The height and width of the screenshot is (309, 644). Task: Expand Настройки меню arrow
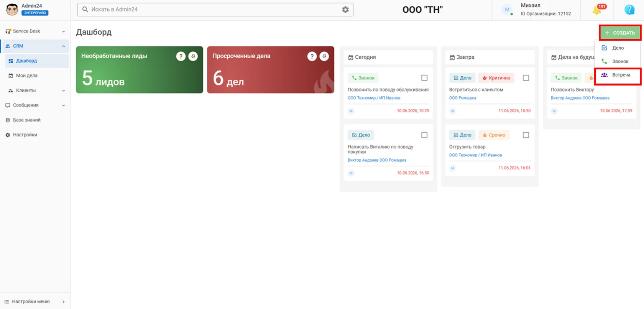point(64,302)
